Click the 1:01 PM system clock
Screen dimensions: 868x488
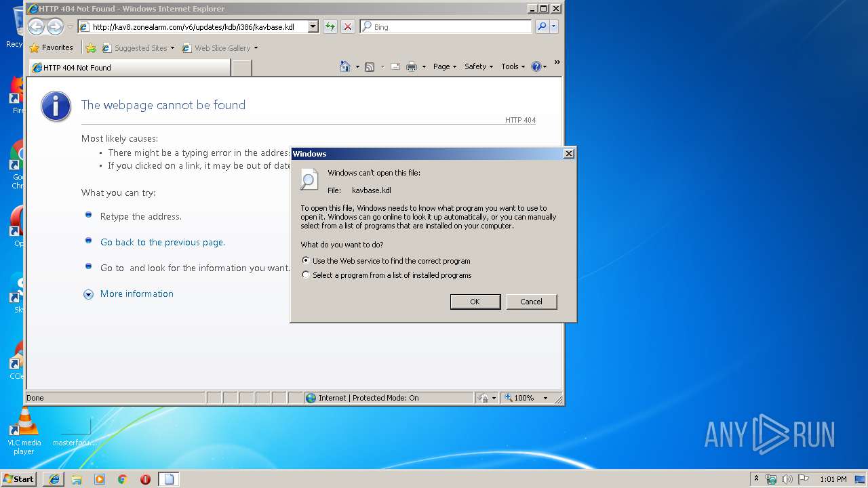pos(833,479)
